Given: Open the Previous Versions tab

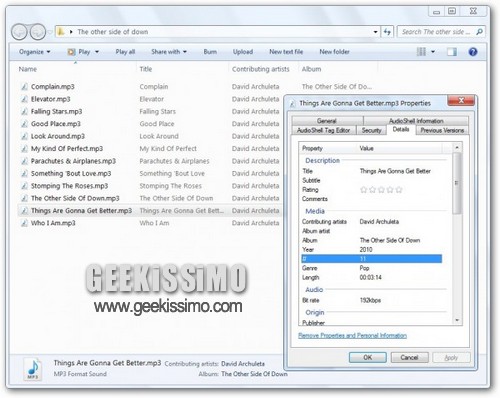Looking at the screenshot, I should click(x=442, y=130).
